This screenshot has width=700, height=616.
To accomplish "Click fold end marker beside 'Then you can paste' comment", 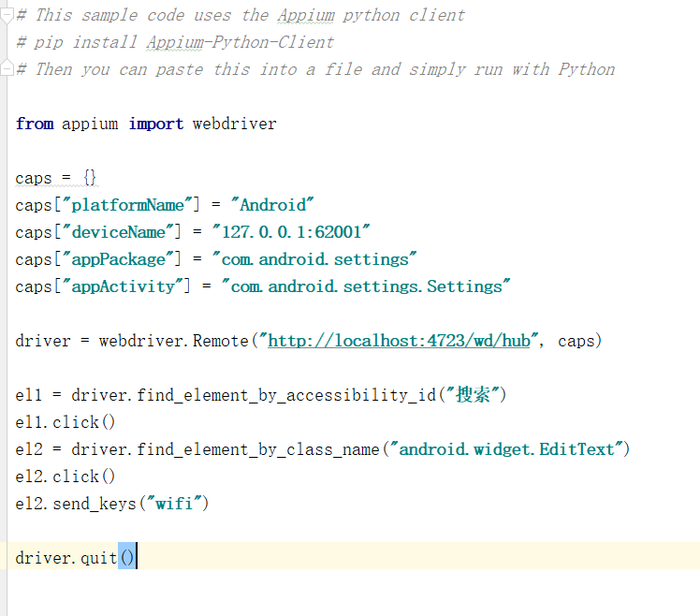I will click(7, 68).
